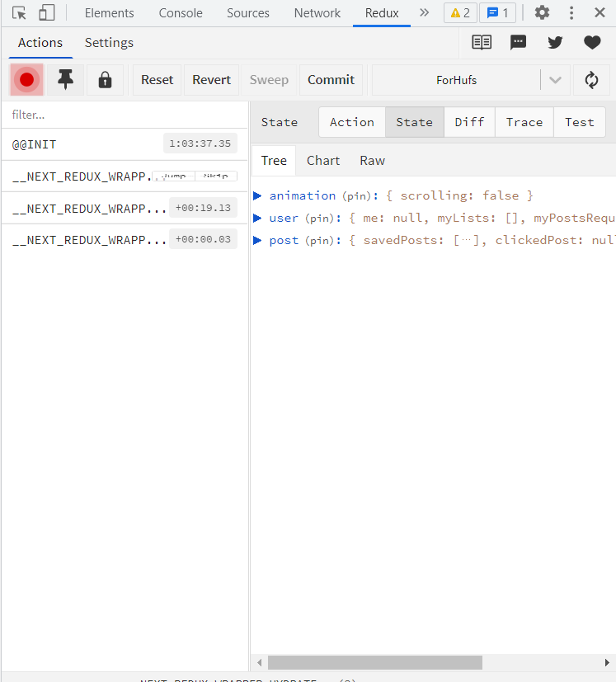Select the action with +00:19.13 timestamp
616x682 pixels.
pos(125,208)
